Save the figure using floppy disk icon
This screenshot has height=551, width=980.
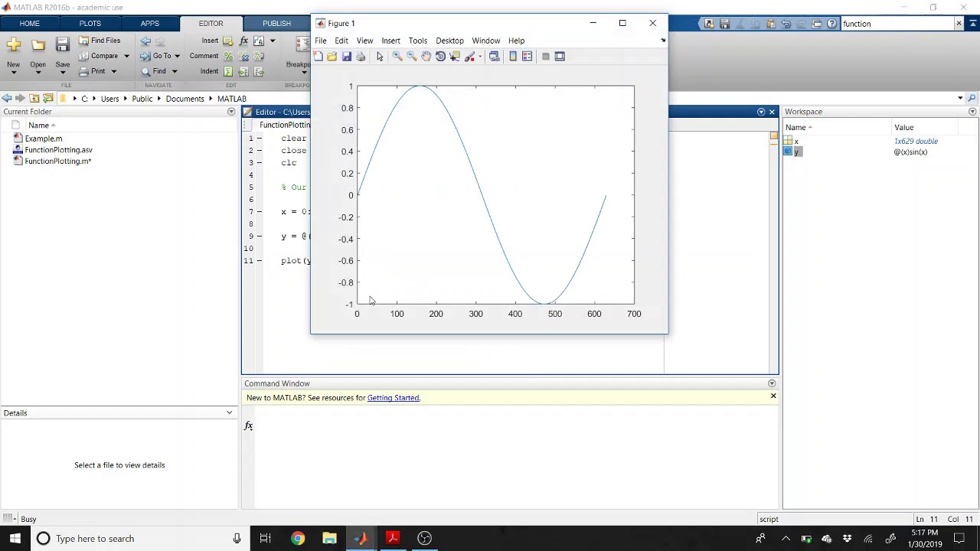pyautogui.click(x=346, y=57)
